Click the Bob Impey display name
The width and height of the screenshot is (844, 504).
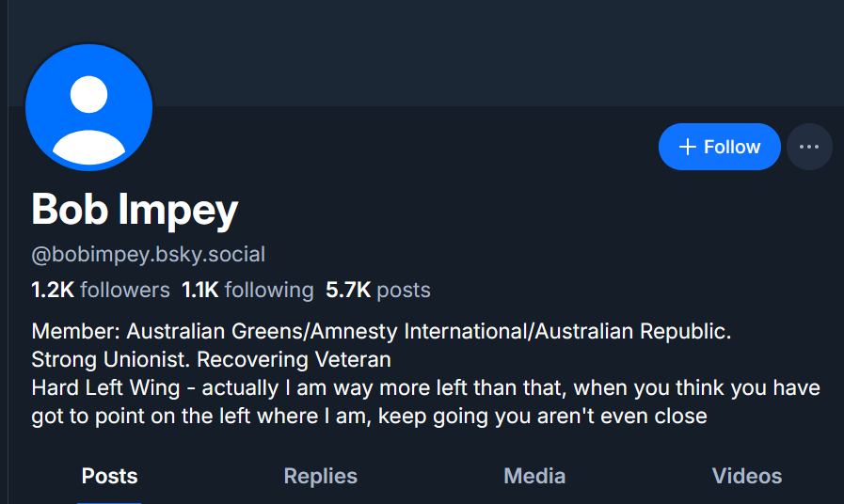(135, 210)
